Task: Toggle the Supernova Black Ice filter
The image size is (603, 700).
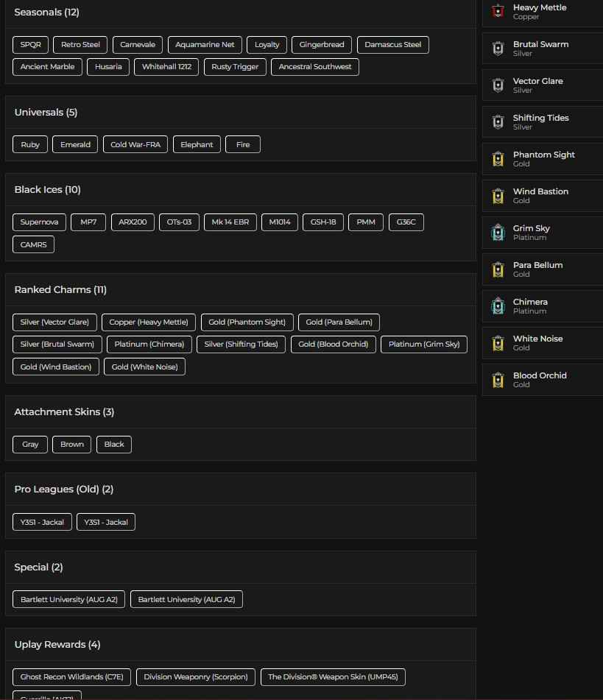Action: 39,222
